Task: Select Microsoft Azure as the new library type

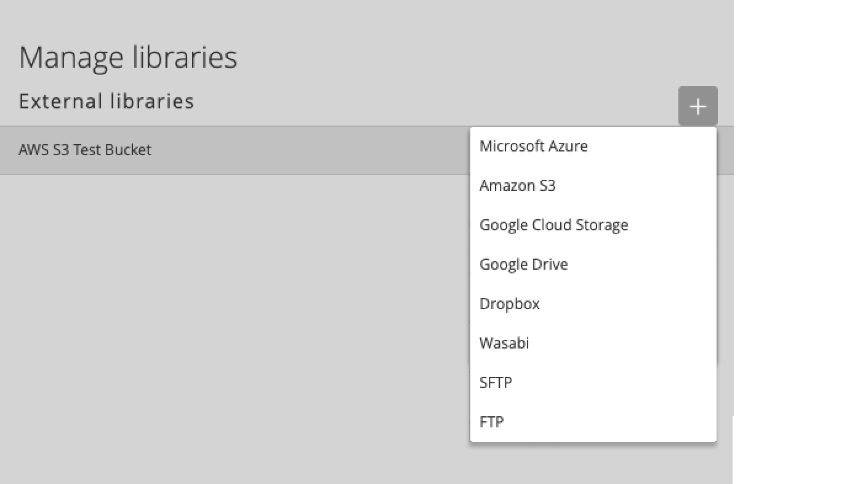Action: [533, 146]
